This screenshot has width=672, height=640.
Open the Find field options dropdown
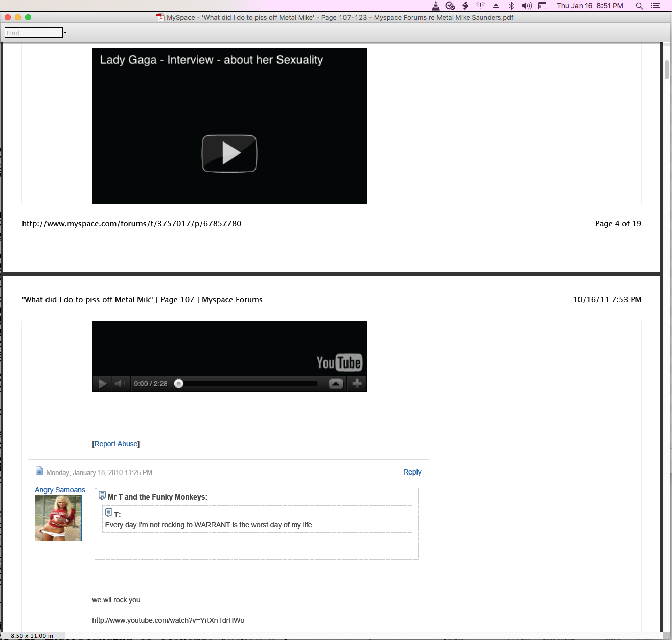[65, 32]
